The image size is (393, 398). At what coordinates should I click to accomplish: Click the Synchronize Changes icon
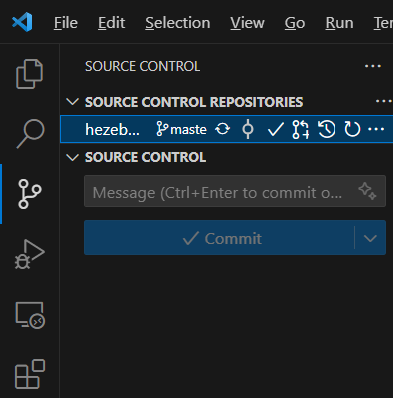point(222,129)
